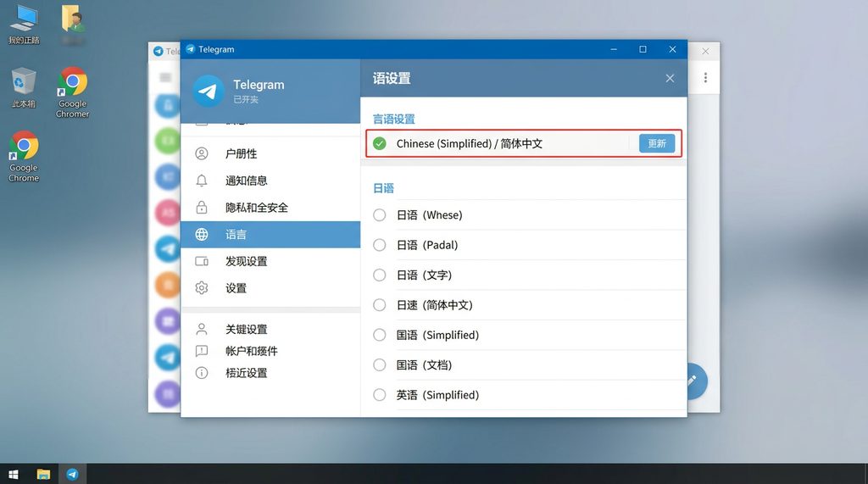Select the 国语 (Simplified) radio button

pos(379,335)
